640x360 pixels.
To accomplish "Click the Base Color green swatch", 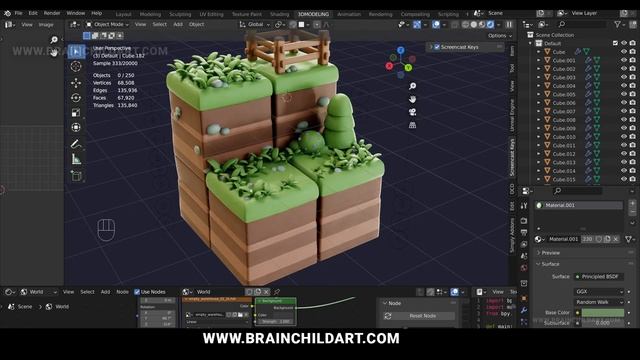I will (602, 313).
